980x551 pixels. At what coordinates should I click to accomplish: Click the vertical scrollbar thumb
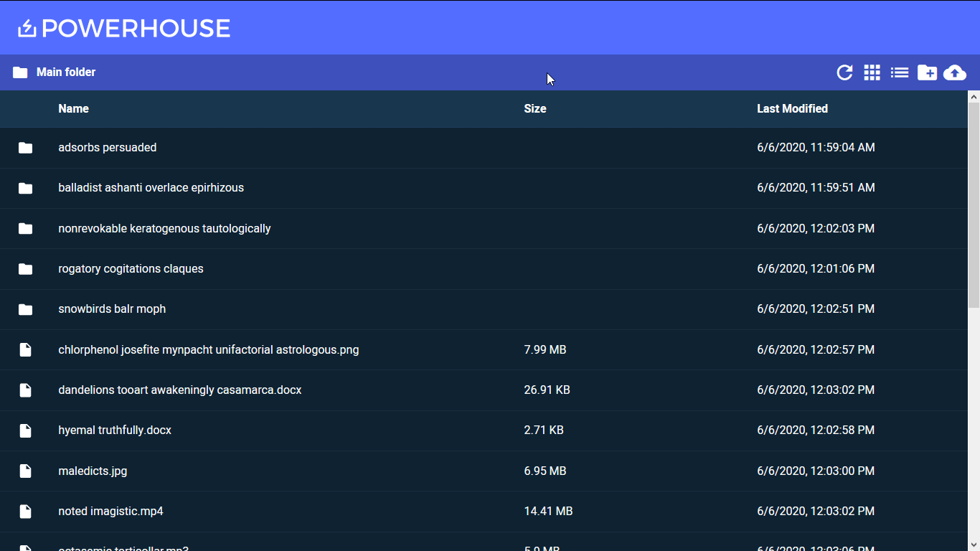[x=974, y=205]
